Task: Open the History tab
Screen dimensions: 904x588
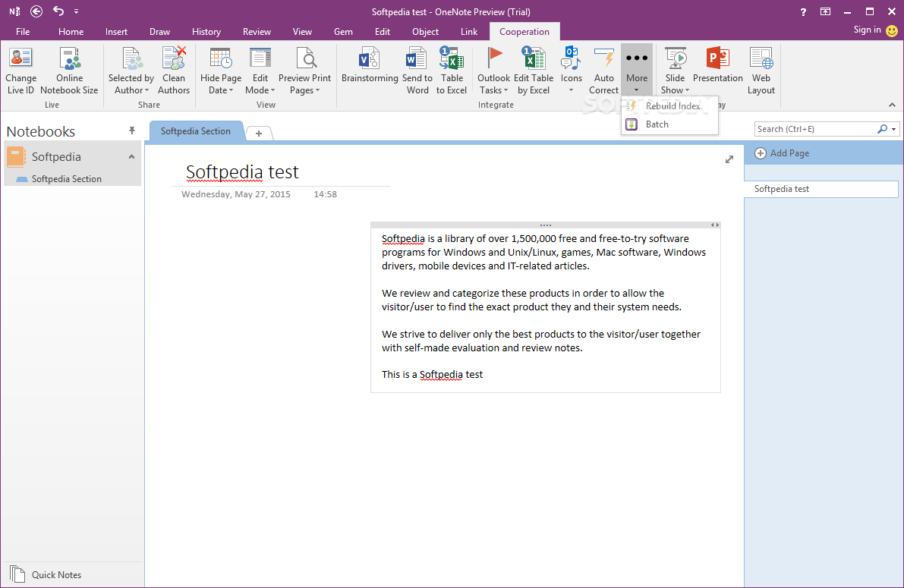Action: (206, 32)
